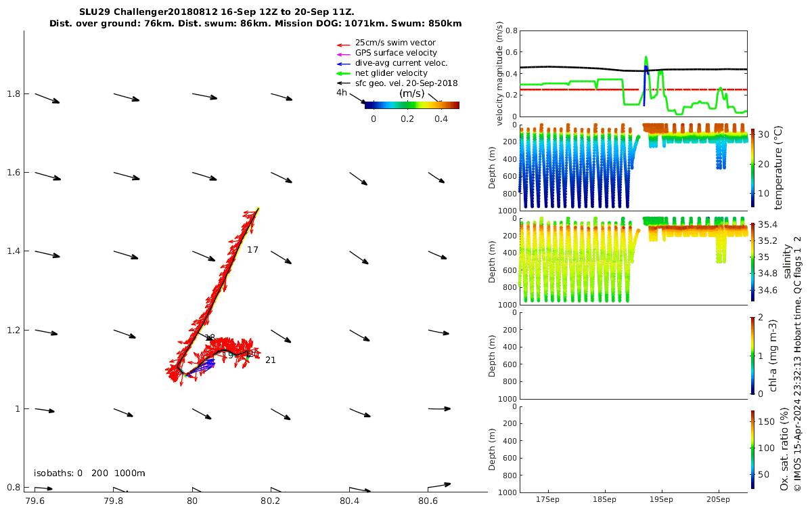Click the blue dive-avg current legend arrow
Screen dimensions: 812x508
(x=343, y=63)
